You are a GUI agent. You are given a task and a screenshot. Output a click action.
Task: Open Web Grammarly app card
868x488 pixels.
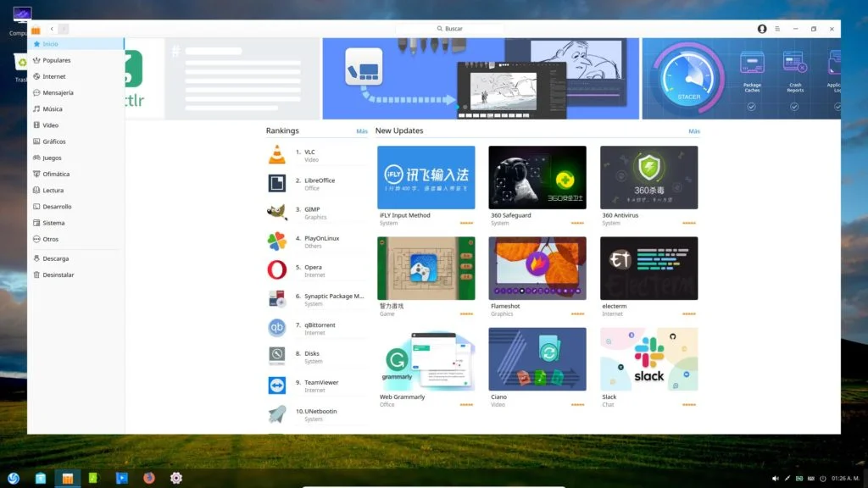coord(426,368)
